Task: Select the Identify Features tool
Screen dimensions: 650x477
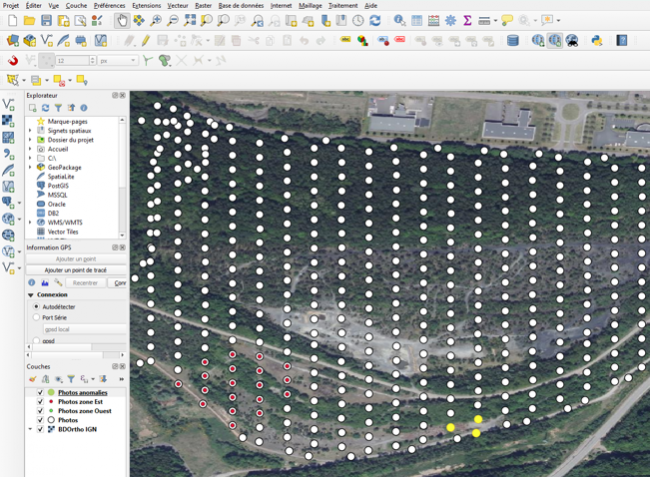Action: click(x=400, y=20)
